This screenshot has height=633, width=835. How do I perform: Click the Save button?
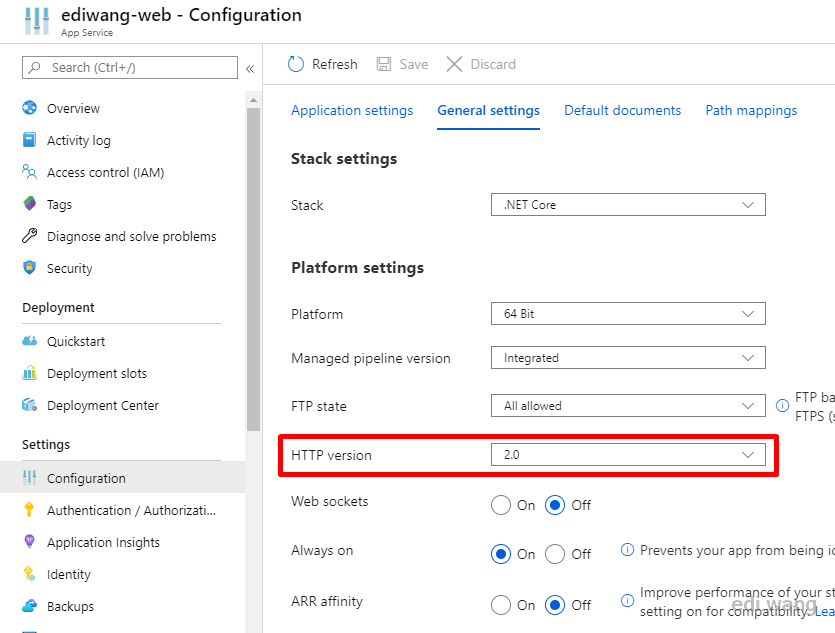pyautogui.click(x=403, y=64)
